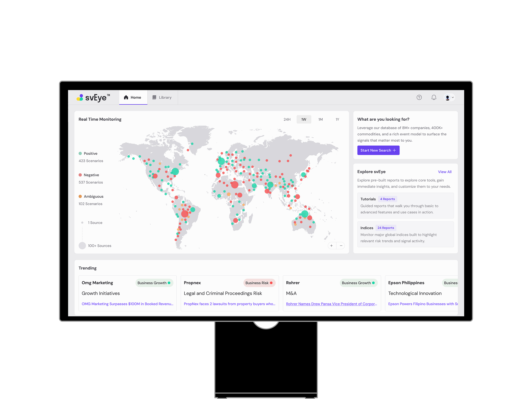
Task: Select the 1Y time range
Action: pyautogui.click(x=337, y=119)
